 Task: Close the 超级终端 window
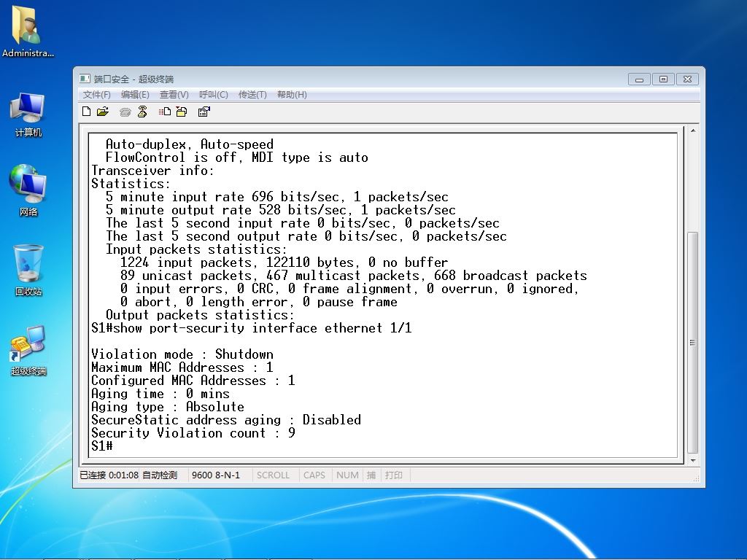pos(687,79)
